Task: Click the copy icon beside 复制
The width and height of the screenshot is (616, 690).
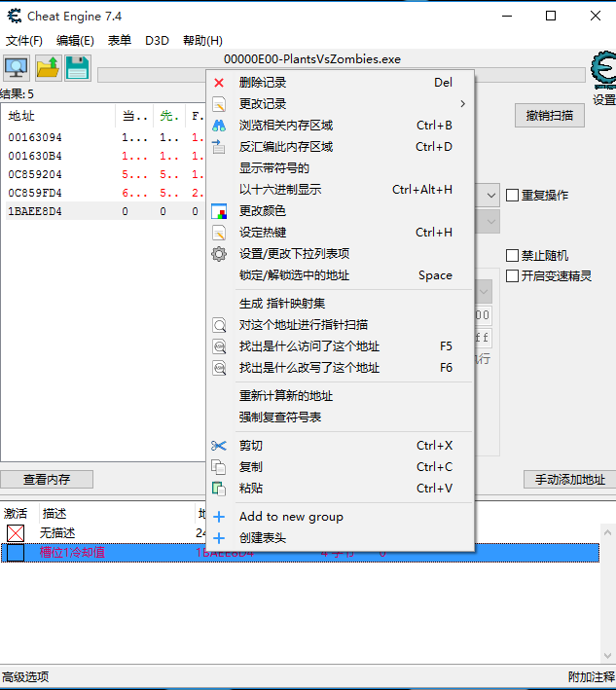Action: (x=219, y=467)
